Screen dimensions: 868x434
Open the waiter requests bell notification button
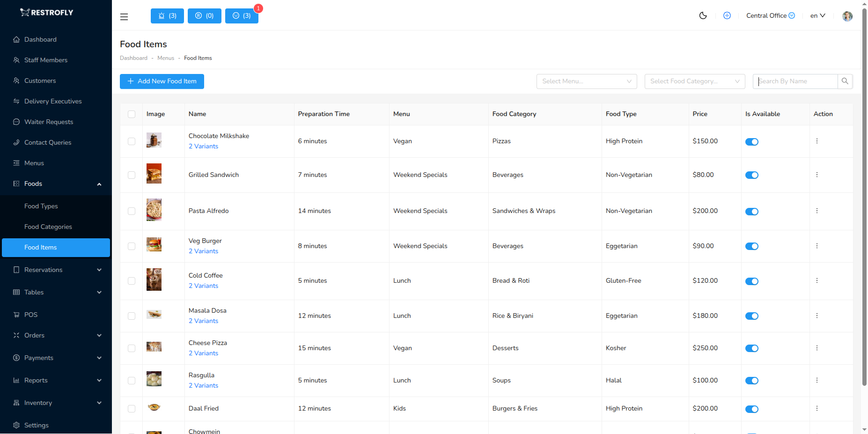pos(167,15)
